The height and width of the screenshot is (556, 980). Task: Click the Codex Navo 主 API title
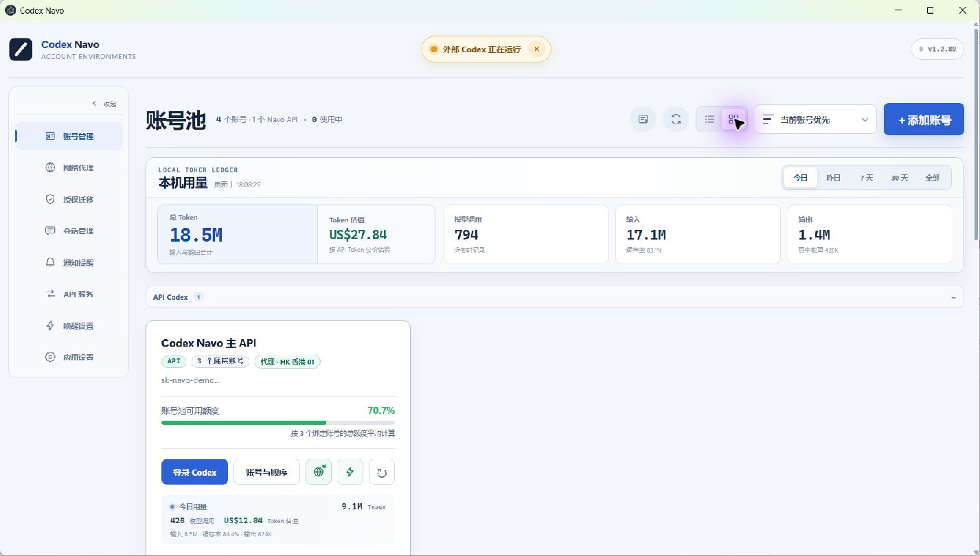pyautogui.click(x=208, y=343)
